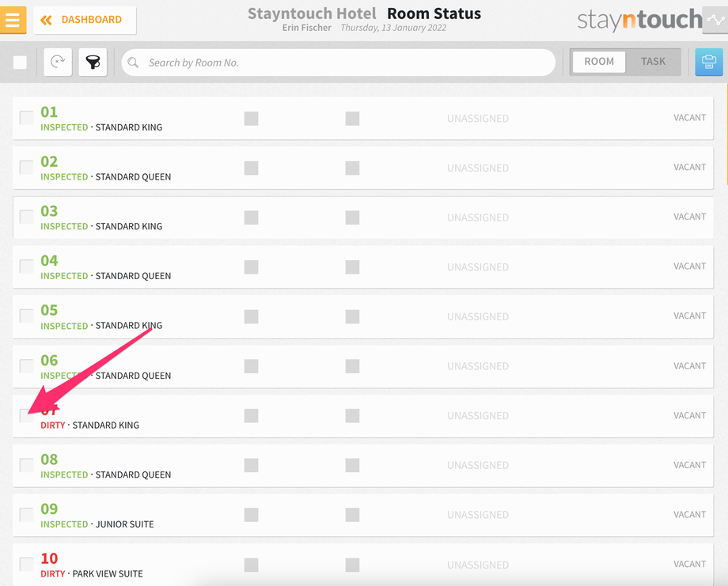Click the Erin Fischer user name
The width and height of the screenshot is (728, 586).
307,28
